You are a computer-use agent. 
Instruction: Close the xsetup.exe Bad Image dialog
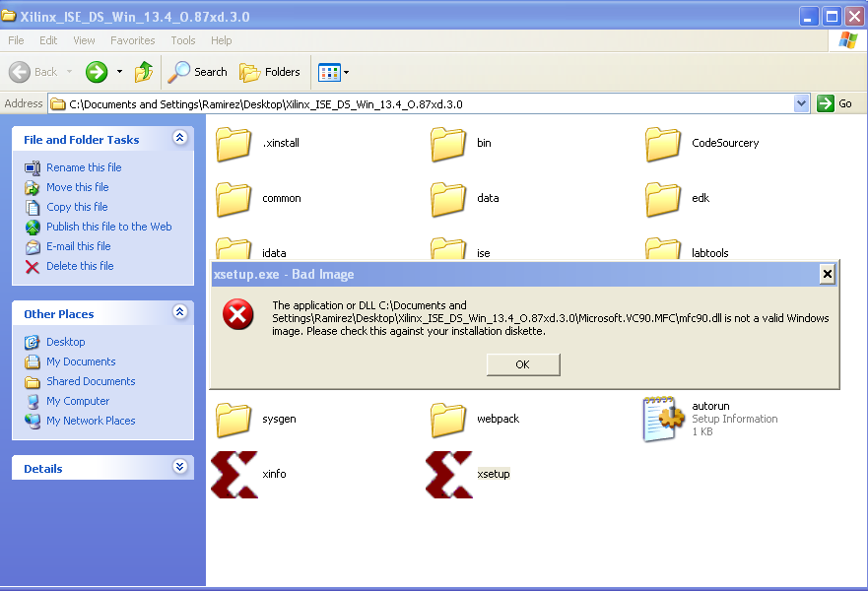(827, 274)
